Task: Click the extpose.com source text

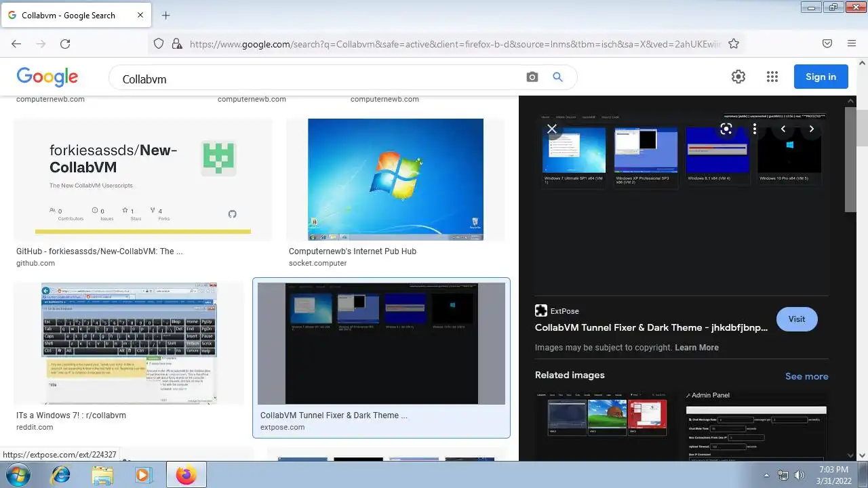Action: click(282, 428)
